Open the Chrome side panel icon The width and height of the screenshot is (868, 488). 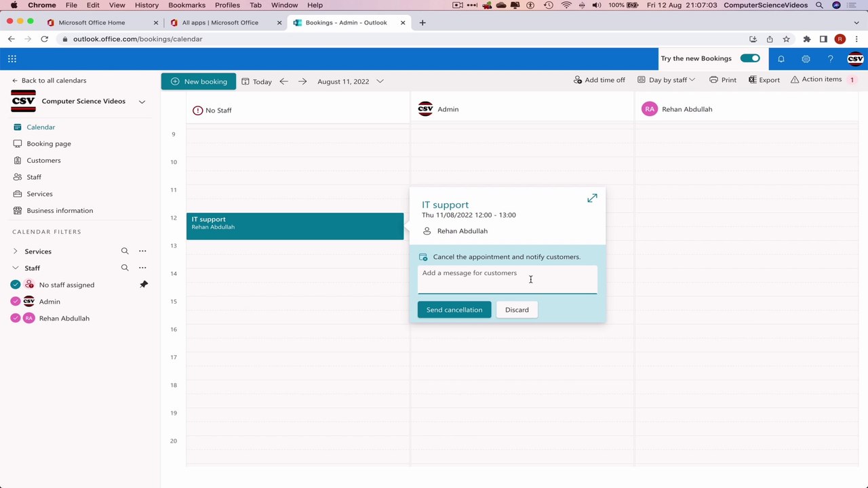tap(823, 39)
